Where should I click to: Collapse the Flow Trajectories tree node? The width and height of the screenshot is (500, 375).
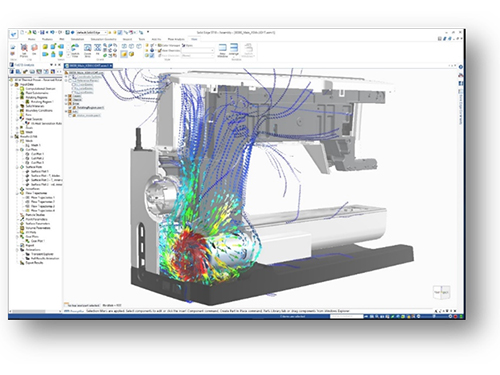[17, 193]
